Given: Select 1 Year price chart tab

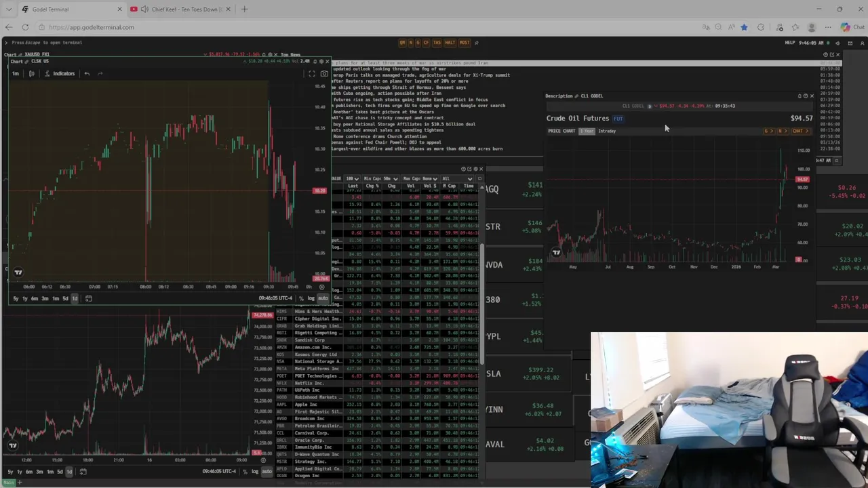Looking at the screenshot, I should pyautogui.click(x=587, y=131).
